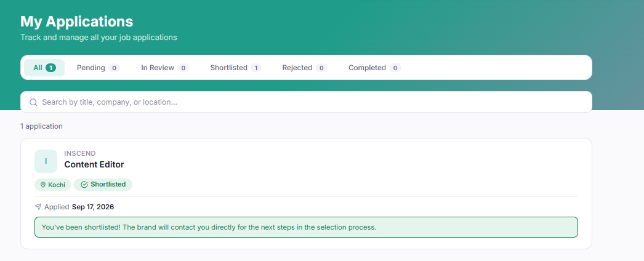This screenshot has height=261, width=644.
Task: Focus the search by title field
Action: (306, 102)
